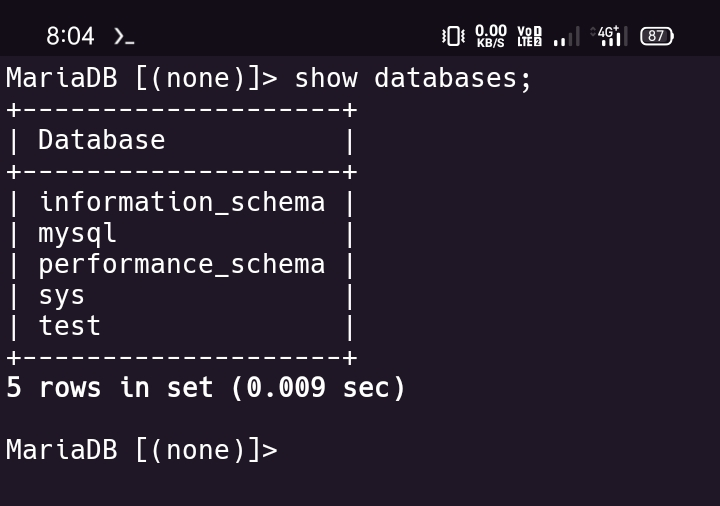The height and width of the screenshot is (506, 720).
Task: Tap the VoLTE 2 status icon
Action: [529, 36]
